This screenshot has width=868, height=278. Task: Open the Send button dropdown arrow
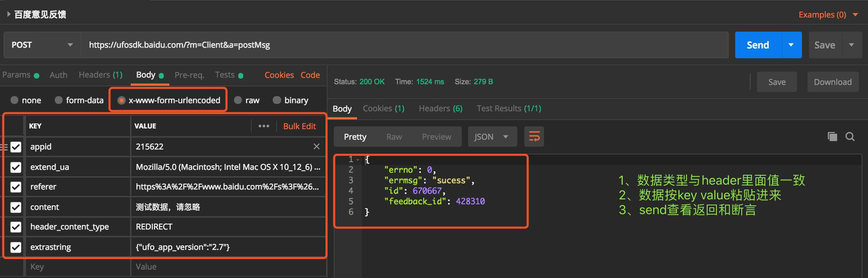click(x=791, y=45)
